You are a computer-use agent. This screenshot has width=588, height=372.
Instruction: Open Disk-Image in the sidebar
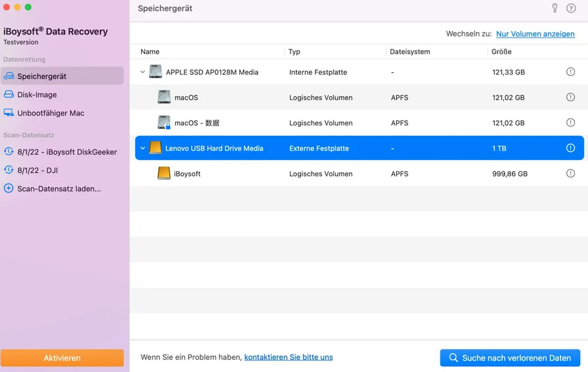(x=37, y=95)
